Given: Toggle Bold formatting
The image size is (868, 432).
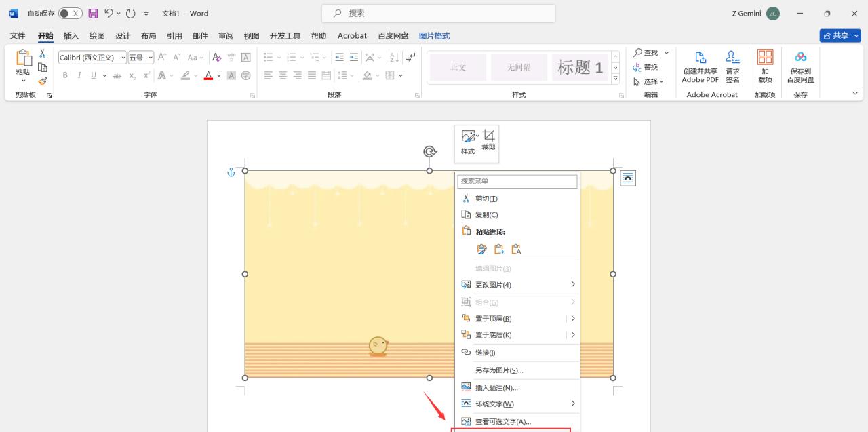Looking at the screenshot, I should point(65,75).
